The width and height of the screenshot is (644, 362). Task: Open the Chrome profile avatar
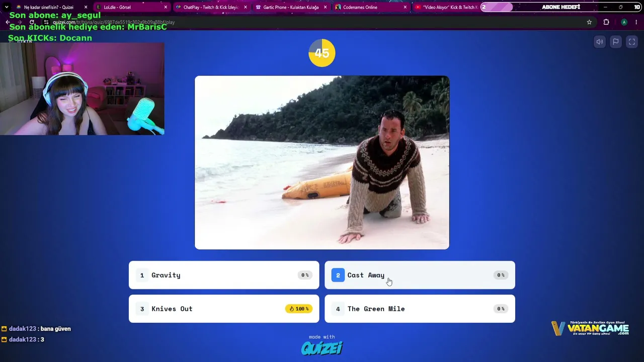(x=624, y=22)
